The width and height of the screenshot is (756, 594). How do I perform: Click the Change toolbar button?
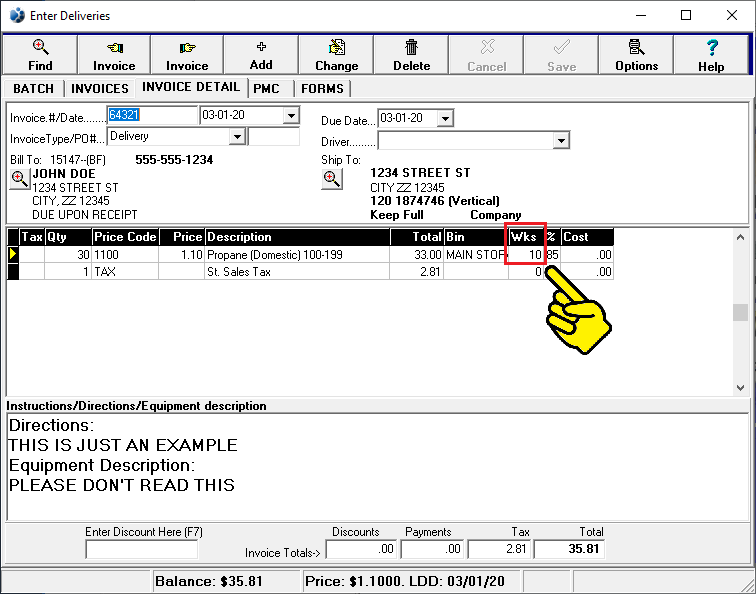[337, 54]
